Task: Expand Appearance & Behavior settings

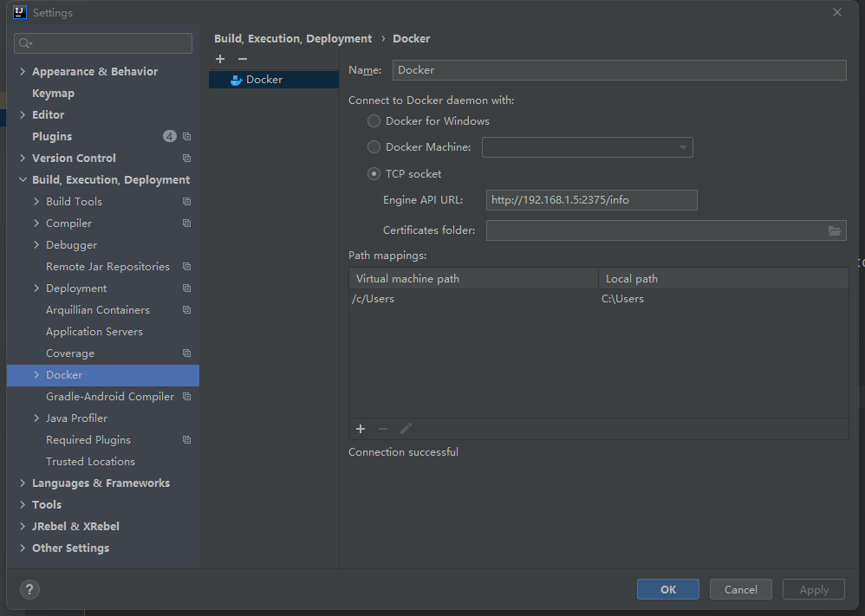Action: pyautogui.click(x=23, y=71)
